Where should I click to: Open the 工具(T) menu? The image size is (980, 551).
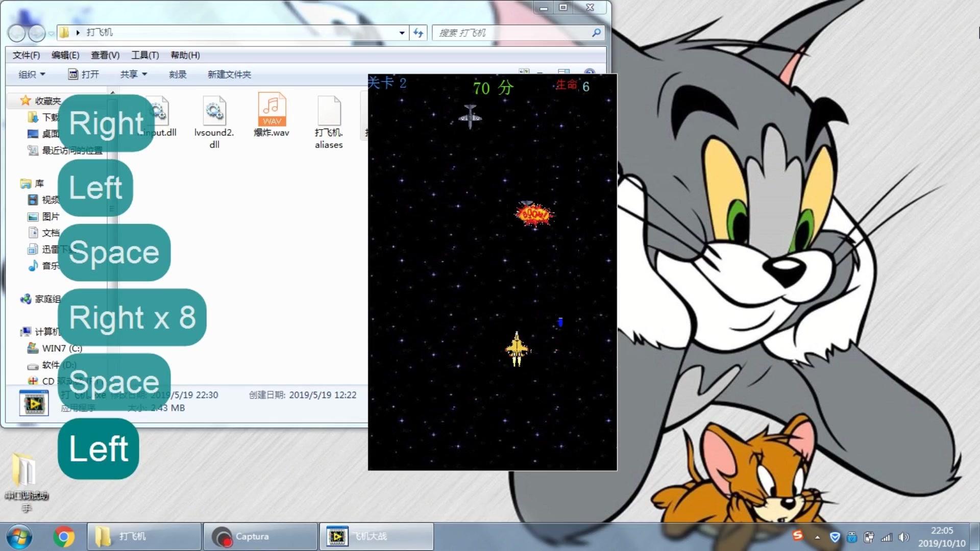tap(145, 55)
